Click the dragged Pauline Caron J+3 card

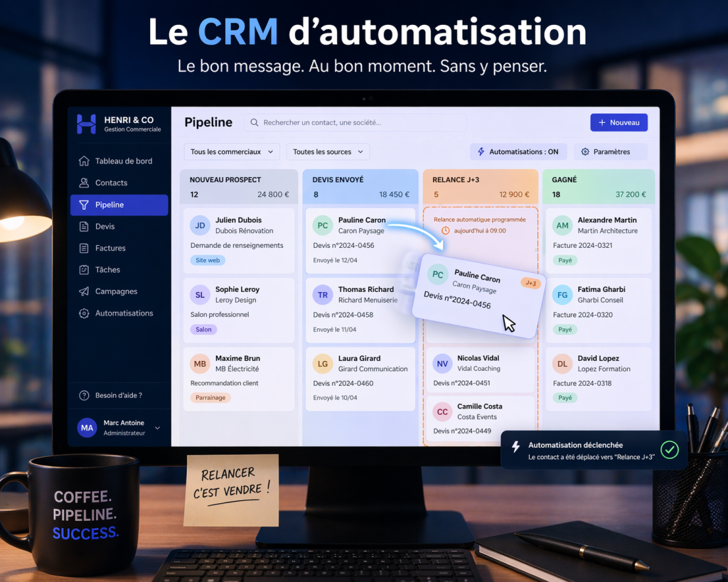[x=478, y=295]
